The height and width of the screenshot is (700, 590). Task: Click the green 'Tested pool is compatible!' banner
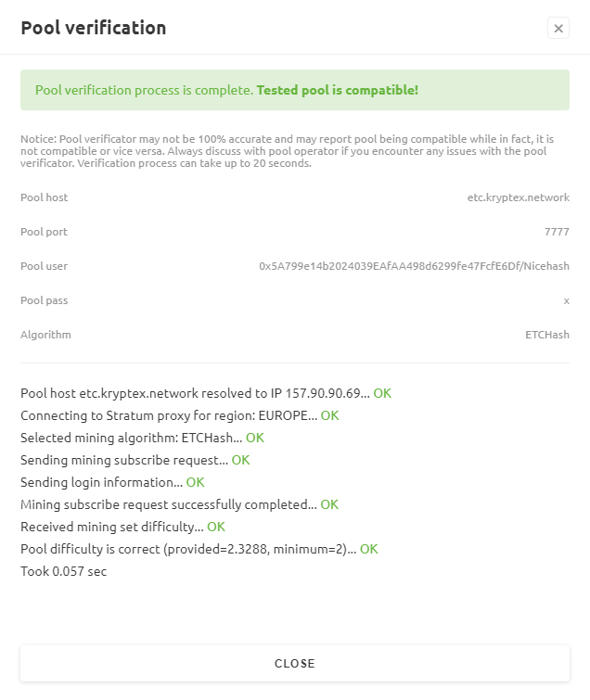point(295,90)
